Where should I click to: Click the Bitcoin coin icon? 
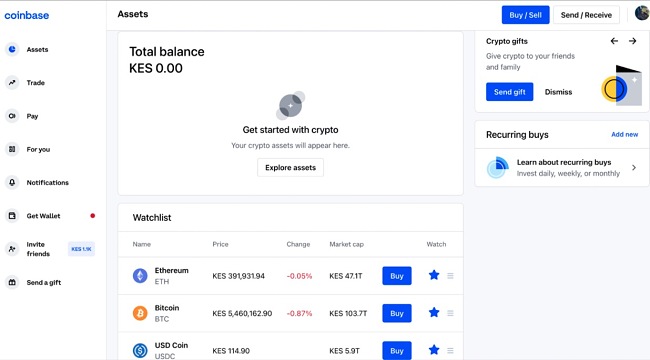tap(140, 313)
